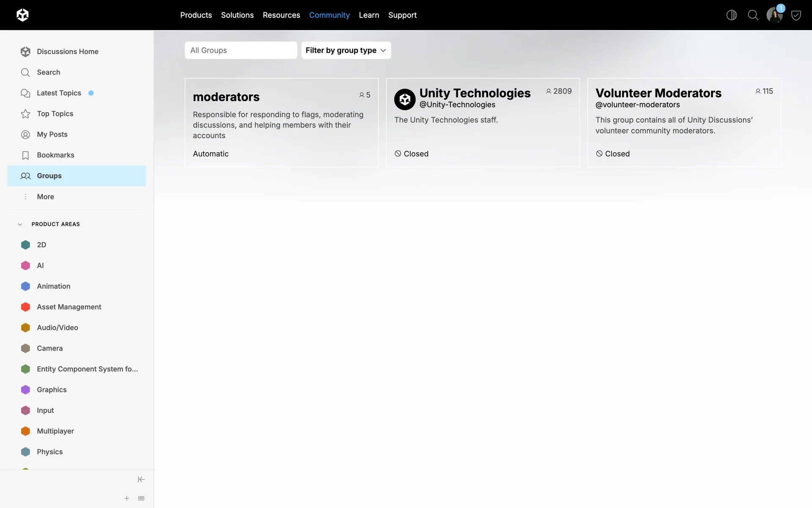The image size is (812, 508).
Task: Open Unity Technologies group logo
Action: point(405,99)
